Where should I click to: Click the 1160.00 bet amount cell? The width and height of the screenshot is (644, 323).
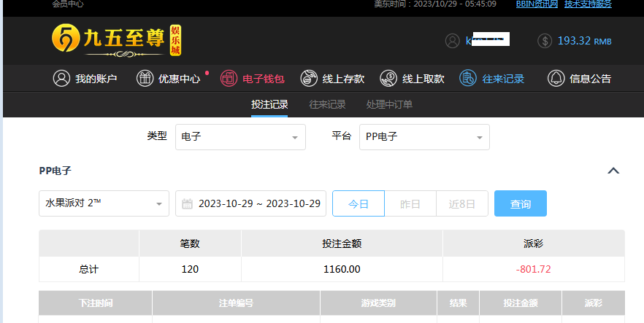click(x=342, y=269)
